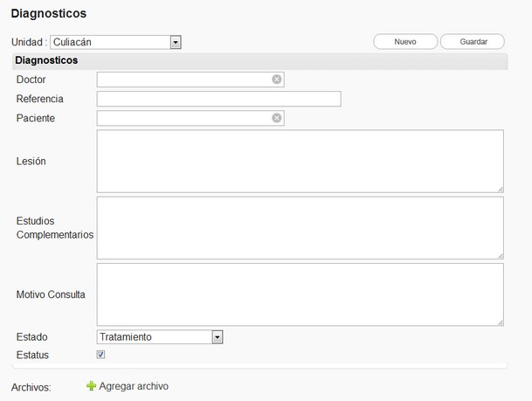Screen dimensions: 532x401
Task: Click into the Lesión text area
Action: (x=300, y=161)
